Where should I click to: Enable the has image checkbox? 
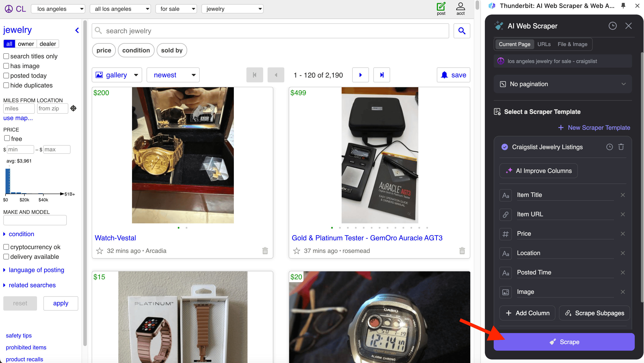coord(6,66)
